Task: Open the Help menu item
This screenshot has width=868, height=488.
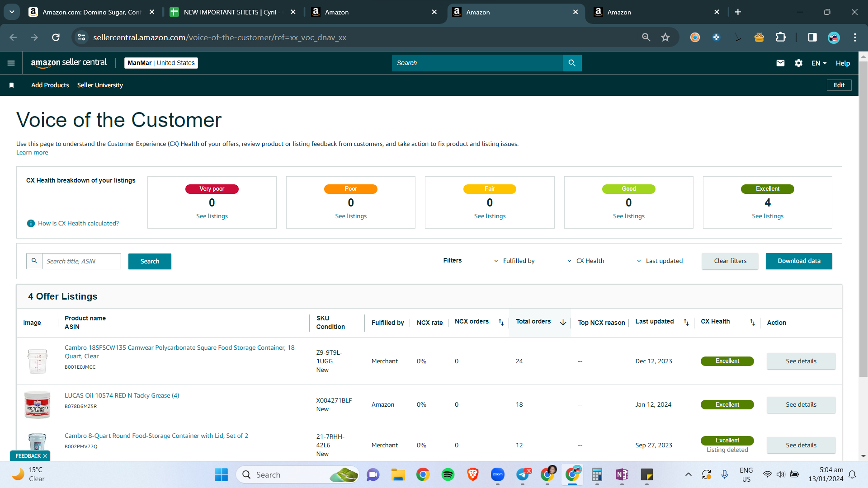Action: click(x=843, y=63)
